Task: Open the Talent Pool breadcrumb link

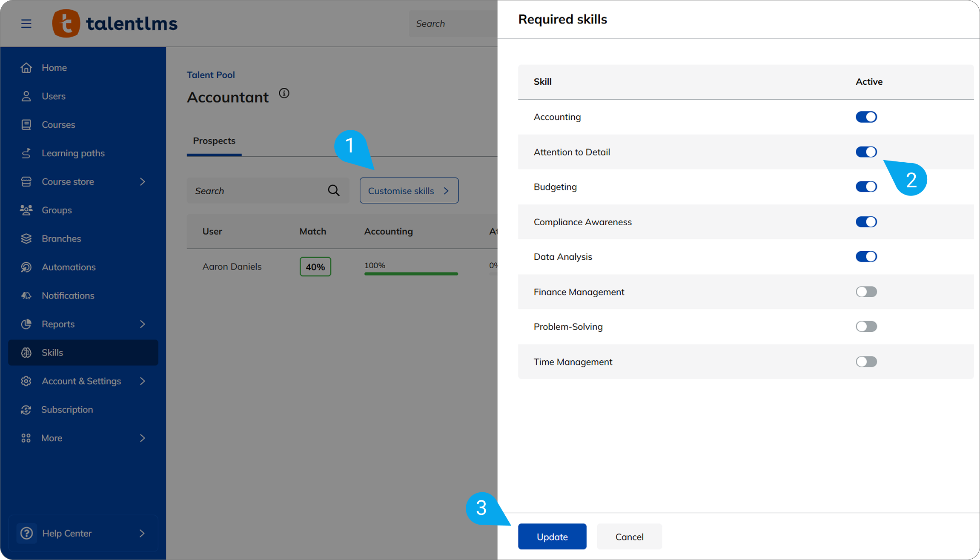Action: [x=211, y=75]
